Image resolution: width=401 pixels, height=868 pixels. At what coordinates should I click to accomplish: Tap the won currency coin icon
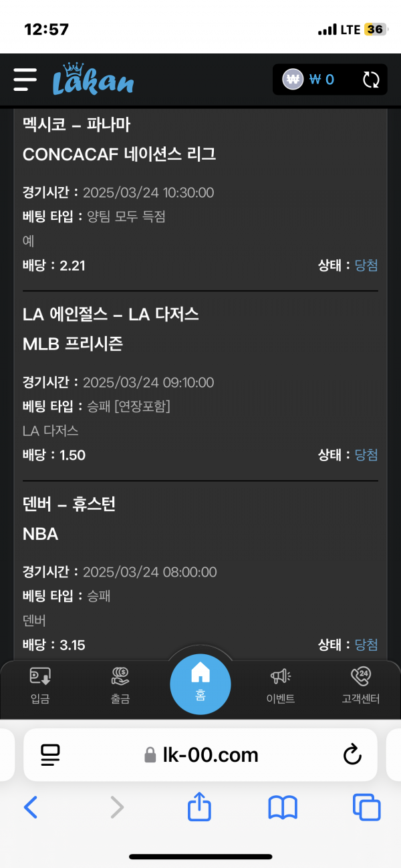point(293,80)
